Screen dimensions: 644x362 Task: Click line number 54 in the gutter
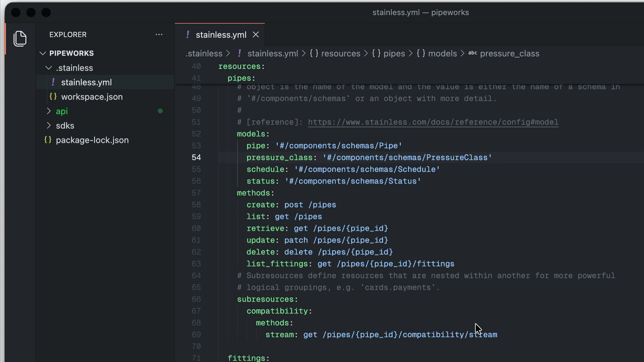click(196, 158)
